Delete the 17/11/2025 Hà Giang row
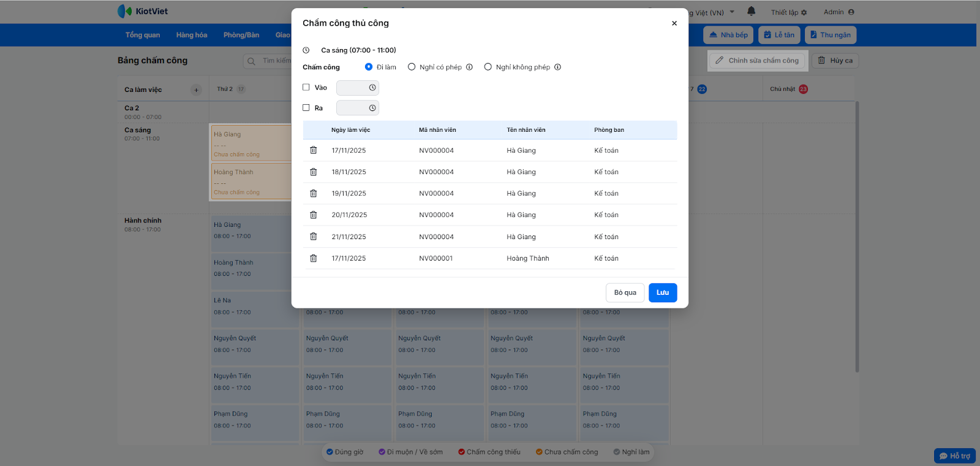The height and width of the screenshot is (466, 980). [313, 150]
